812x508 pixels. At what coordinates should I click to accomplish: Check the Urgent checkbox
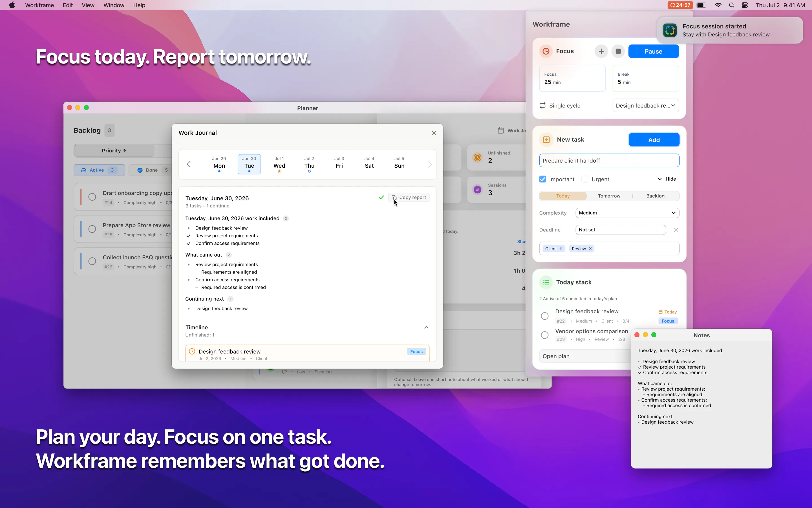coord(585,179)
